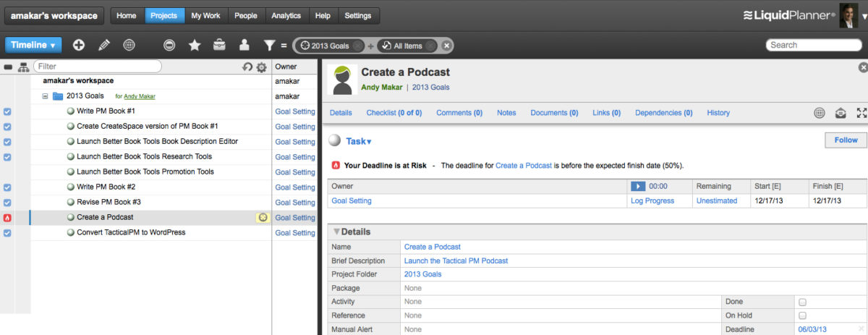Clear all filters with the end X

[x=446, y=46]
